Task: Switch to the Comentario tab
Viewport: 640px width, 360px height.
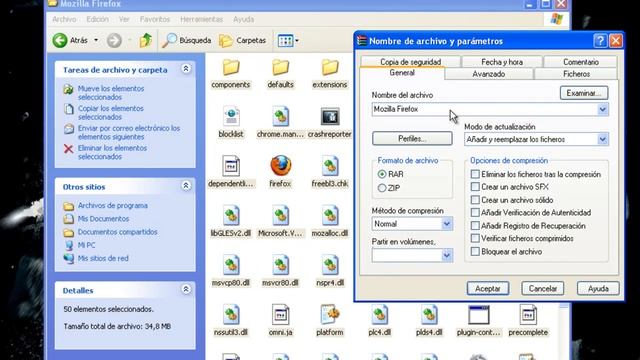Action: pyautogui.click(x=580, y=62)
